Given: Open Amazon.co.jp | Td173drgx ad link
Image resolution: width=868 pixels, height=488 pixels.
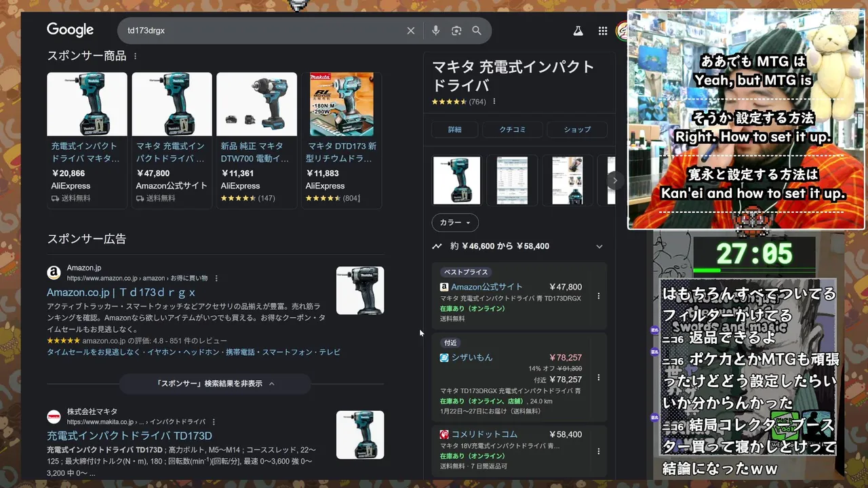Looking at the screenshot, I should click(121, 292).
